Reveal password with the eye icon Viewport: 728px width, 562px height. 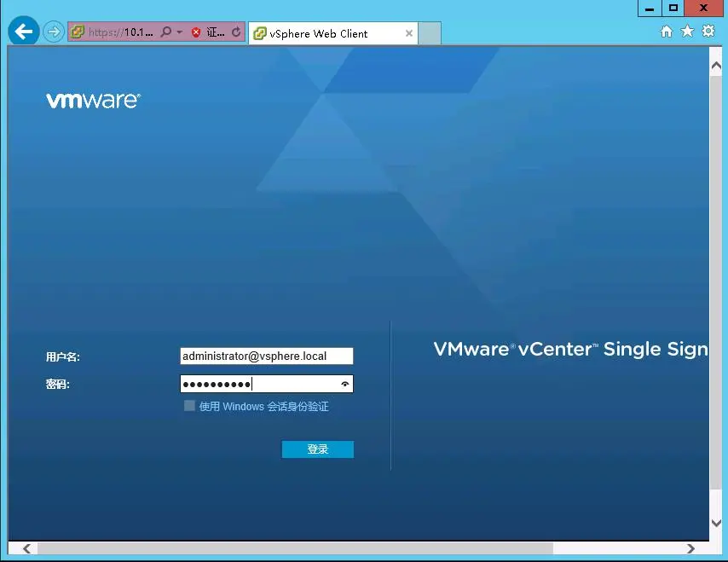345,384
